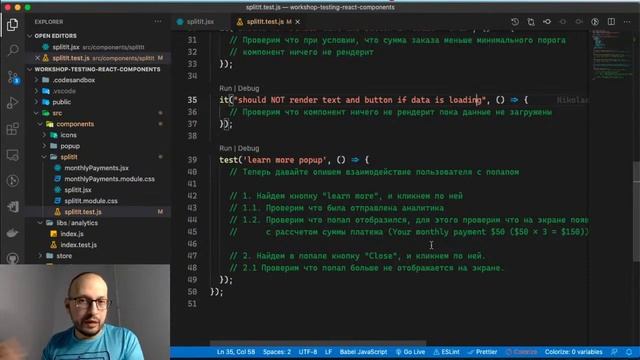The image size is (640, 360).
Task: Start Go Live server from status bar
Action: tap(410, 352)
